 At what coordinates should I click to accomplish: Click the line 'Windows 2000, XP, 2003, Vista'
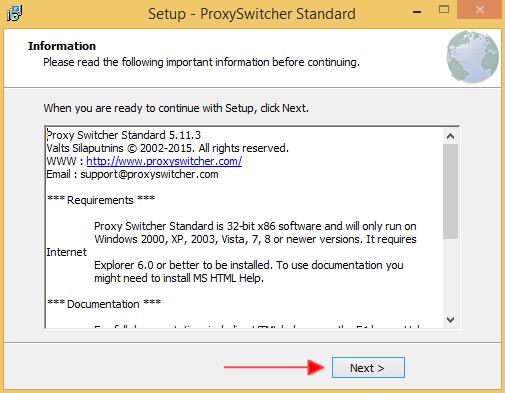tap(255, 239)
